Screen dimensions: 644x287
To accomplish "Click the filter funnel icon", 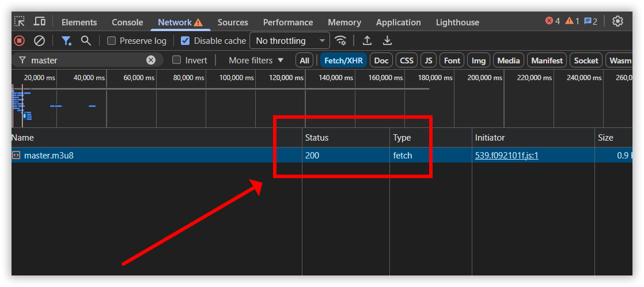I will point(66,41).
